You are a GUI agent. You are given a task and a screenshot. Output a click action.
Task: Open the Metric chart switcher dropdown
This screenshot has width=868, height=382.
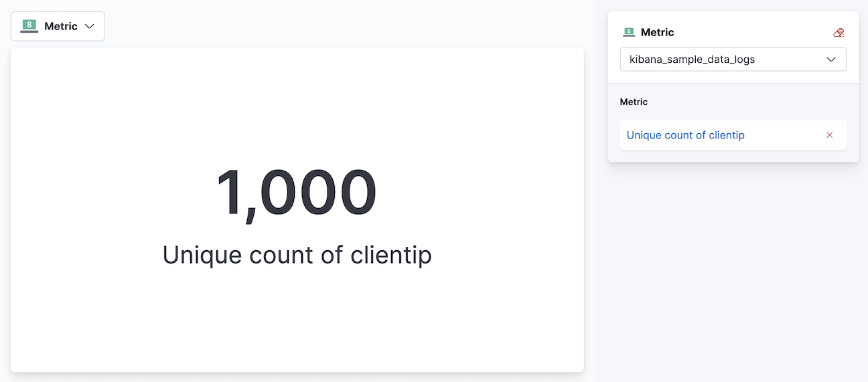click(x=58, y=26)
